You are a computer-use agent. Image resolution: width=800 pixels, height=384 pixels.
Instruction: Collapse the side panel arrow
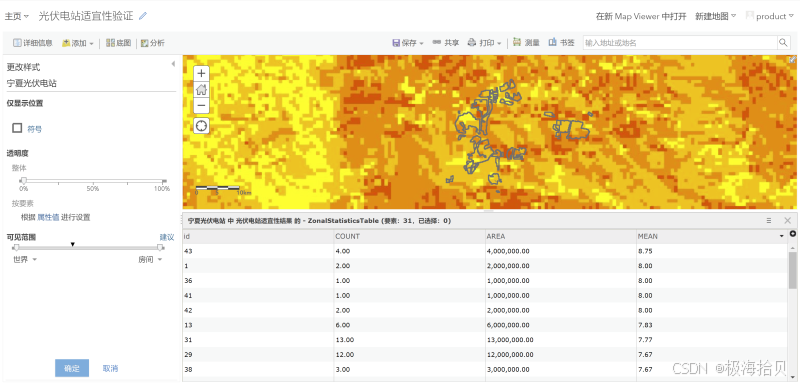[x=173, y=64]
